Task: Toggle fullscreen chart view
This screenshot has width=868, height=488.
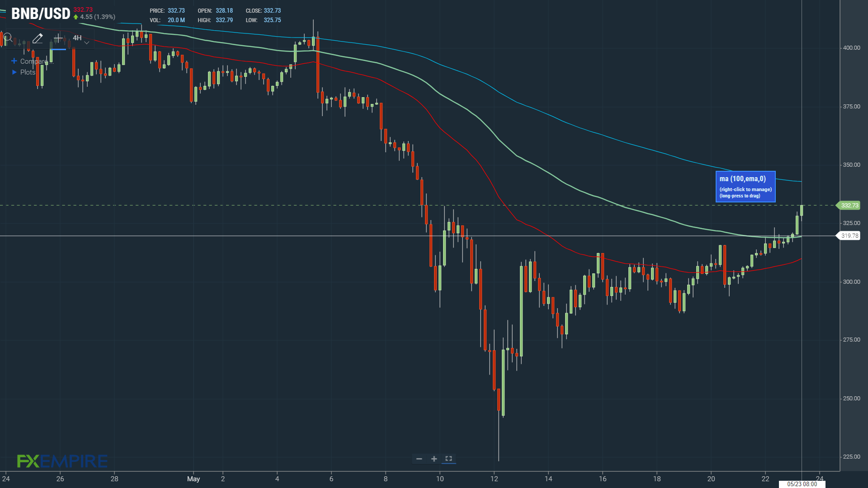Action: (x=448, y=459)
